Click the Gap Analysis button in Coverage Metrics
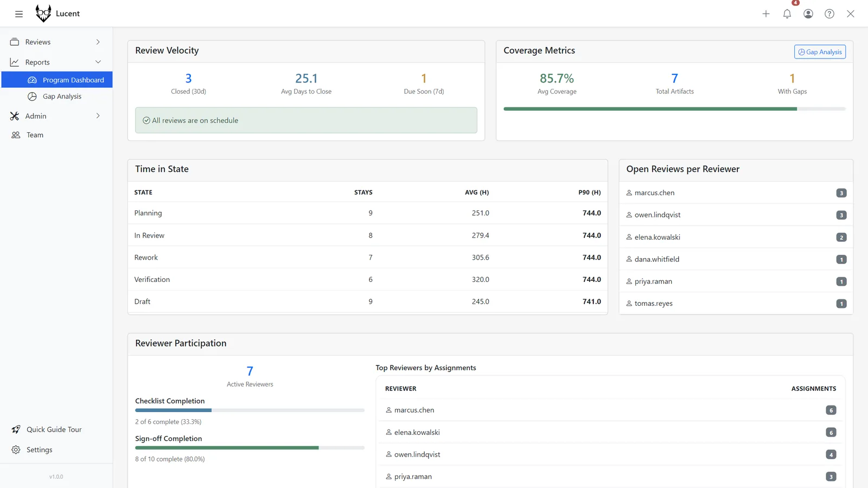Image resolution: width=868 pixels, height=488 pixels. pos(820,52)
